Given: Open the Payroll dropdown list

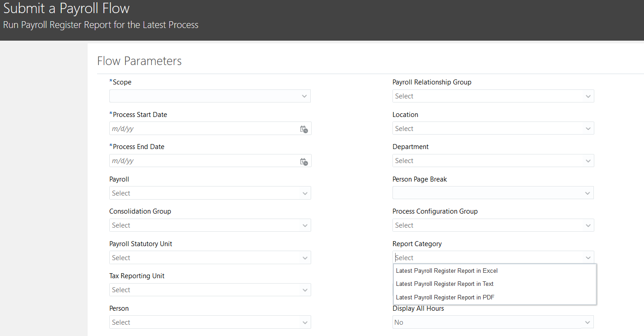Looking at the screenshot, I should (x=305, y=193).
